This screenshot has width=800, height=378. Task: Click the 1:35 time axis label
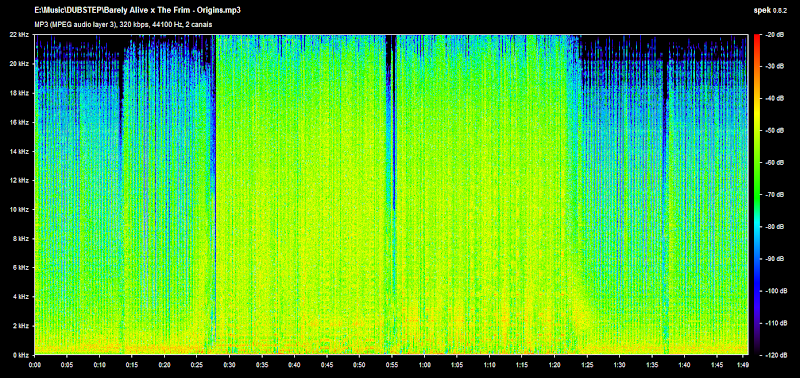(x=652, y=365)
